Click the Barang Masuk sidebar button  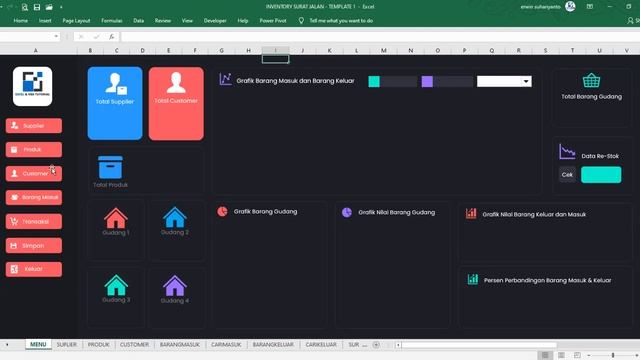tap(34, 197)
